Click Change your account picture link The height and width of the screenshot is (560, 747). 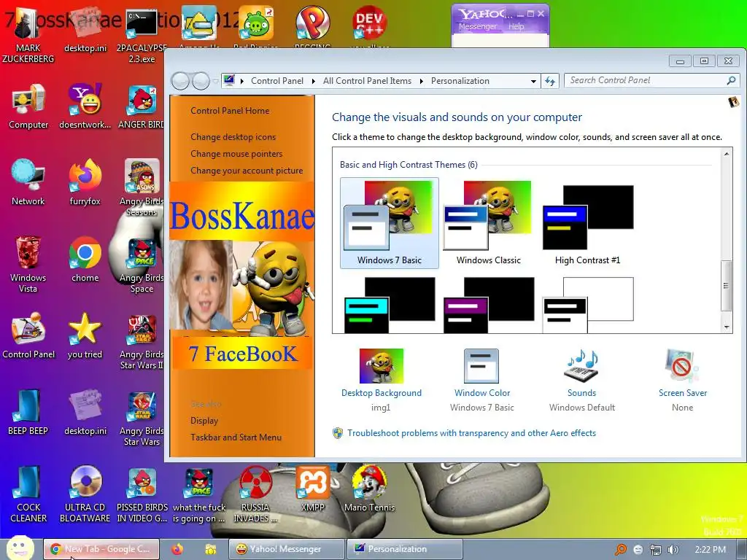pos(247,171)
